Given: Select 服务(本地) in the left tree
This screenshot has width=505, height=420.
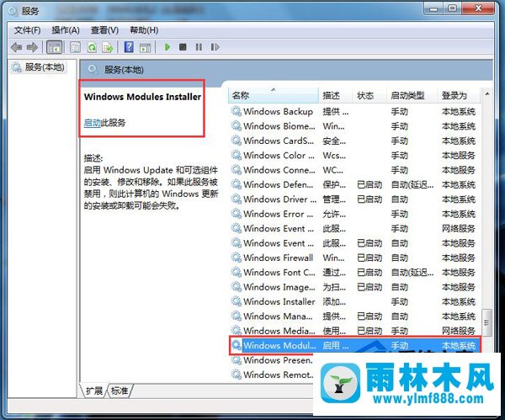Looking at the screenshot, I should click(39, 67).
